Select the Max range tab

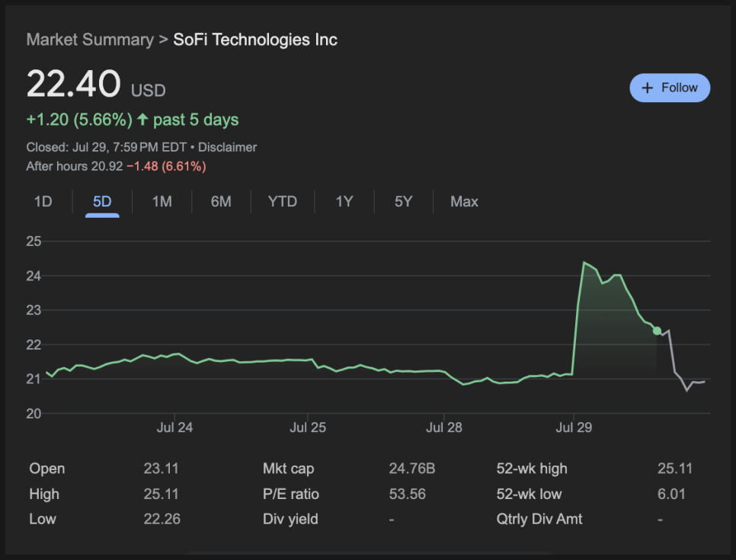click(464, 201)
